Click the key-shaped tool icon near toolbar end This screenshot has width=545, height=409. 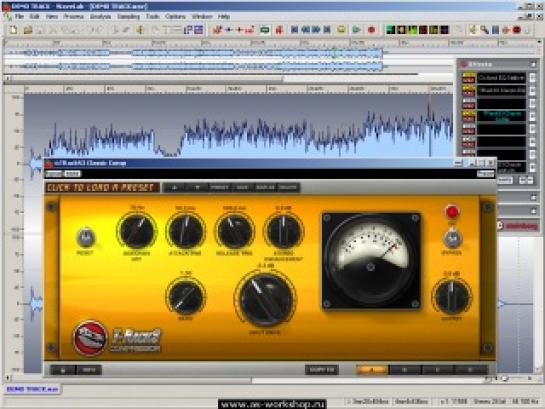[x=484, y=30]
